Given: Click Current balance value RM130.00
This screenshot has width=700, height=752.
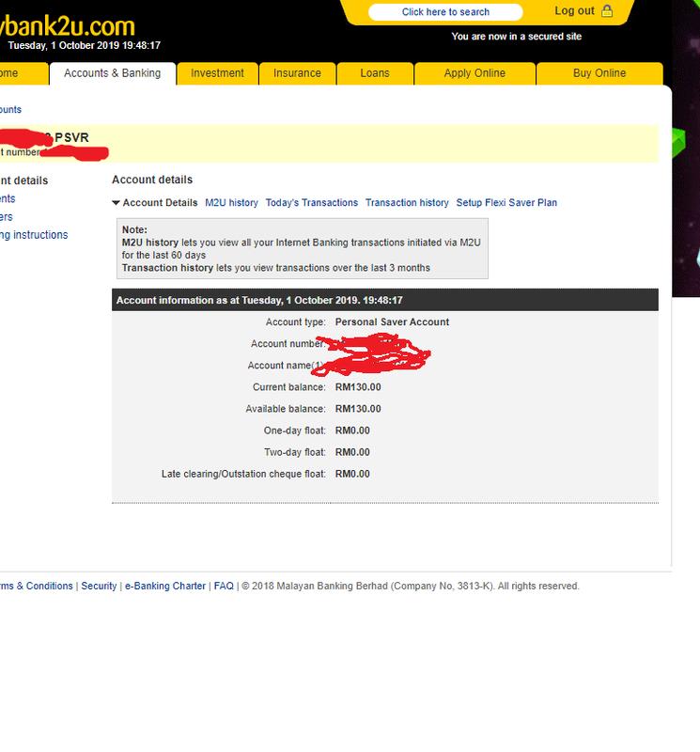Looking at the screenshot, I should [358, 387].
